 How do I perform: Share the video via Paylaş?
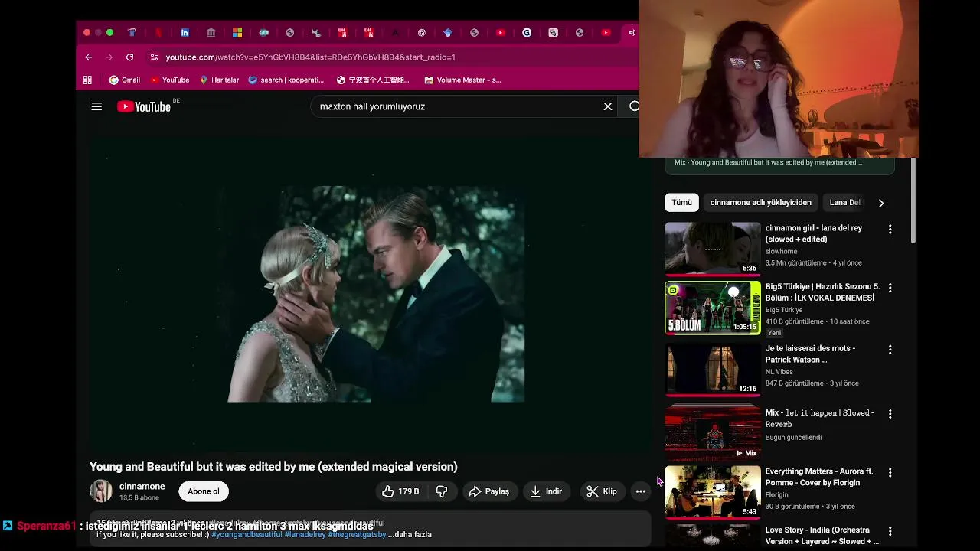(488, 491)
